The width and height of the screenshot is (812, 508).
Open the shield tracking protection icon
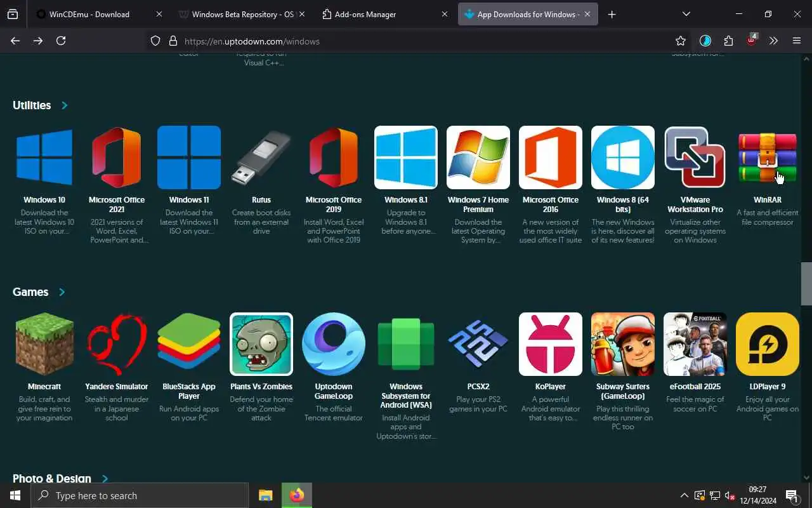(x=155, y=41)
